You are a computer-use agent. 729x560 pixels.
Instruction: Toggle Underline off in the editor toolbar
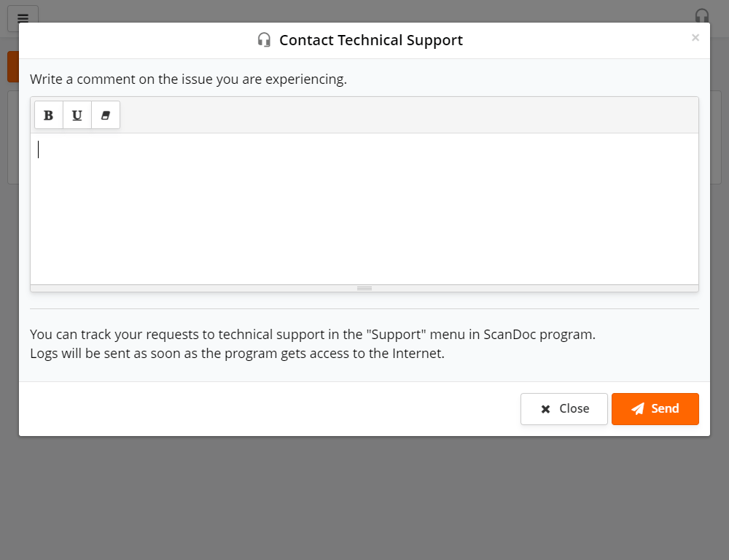click(77, 114)
